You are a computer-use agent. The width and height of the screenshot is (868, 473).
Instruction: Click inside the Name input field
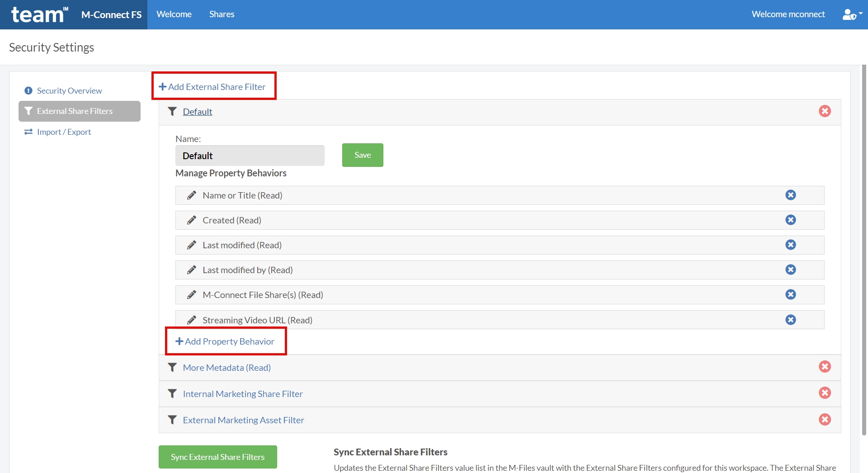coord(250,155)
